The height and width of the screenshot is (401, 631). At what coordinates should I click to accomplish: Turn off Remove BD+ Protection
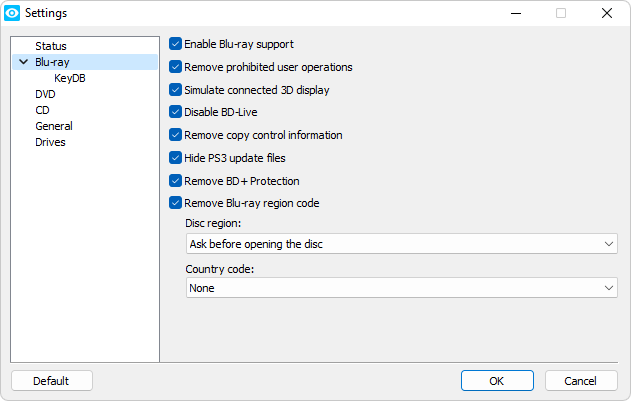(176, 181)
